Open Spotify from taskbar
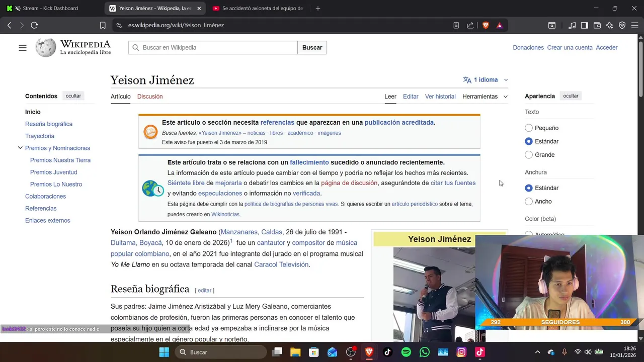Image resolution: width=644 pixels, height=362 pixels. pos(406,352)
